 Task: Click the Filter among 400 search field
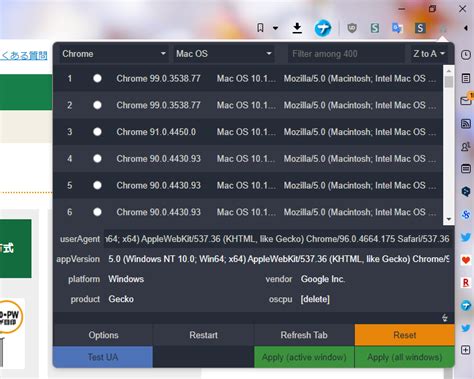[x=346, y=54]
